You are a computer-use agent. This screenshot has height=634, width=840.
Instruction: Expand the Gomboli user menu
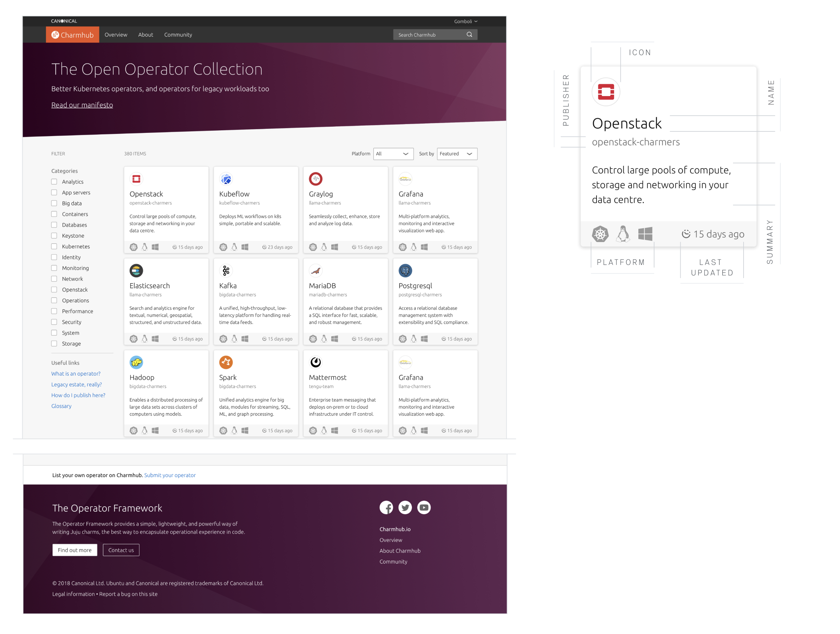[465, 21]
